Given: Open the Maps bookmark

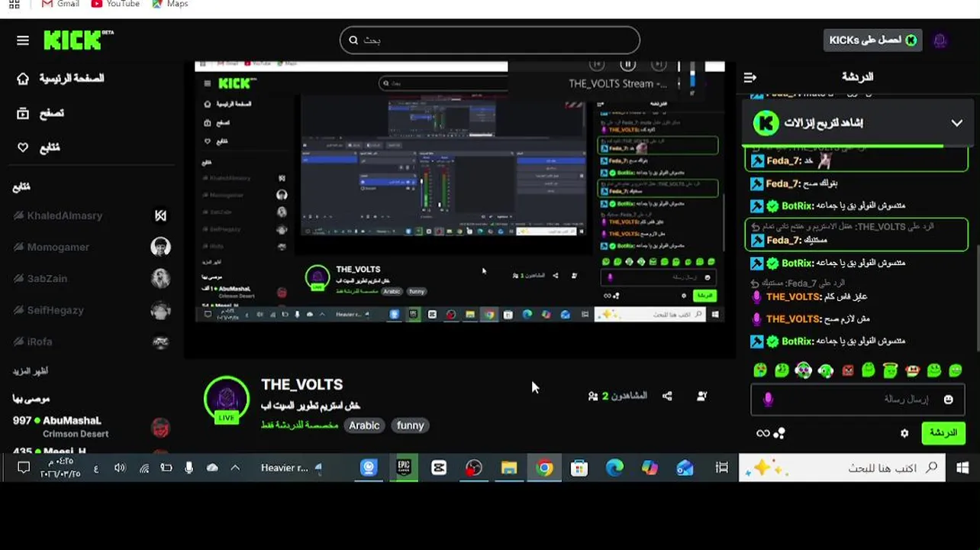Looking at the screenshot, I should pyautogui.click(x=169, y=4).
